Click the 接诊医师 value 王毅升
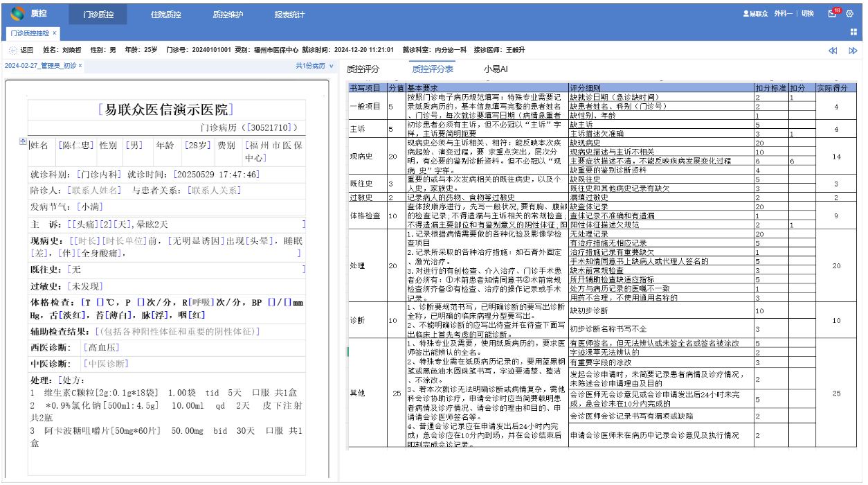The image size is (868, 485). coord(515,50)
